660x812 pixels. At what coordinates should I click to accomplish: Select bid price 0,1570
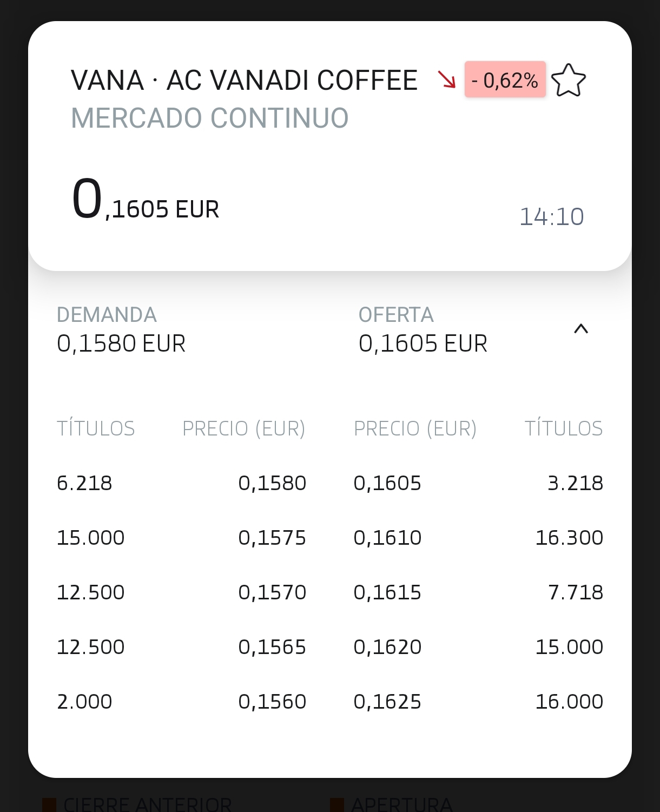272,592
